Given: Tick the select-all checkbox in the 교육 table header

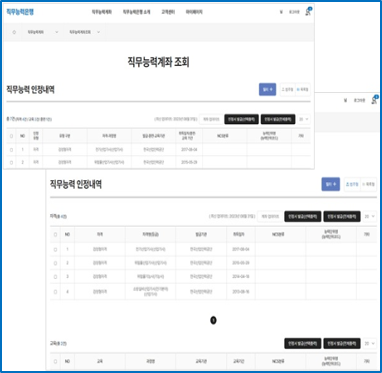Looking at the screenshot, I should click(x=55, y=361).
